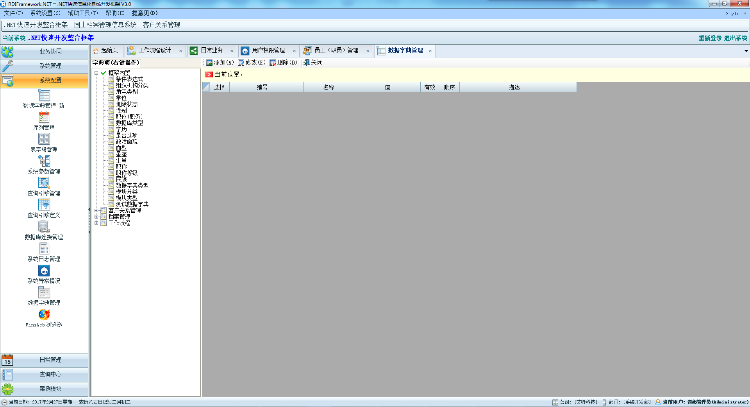Switch to the 员工（职员）管理 tab
Screen dimensions: 750x407
[x=336, y=51]
